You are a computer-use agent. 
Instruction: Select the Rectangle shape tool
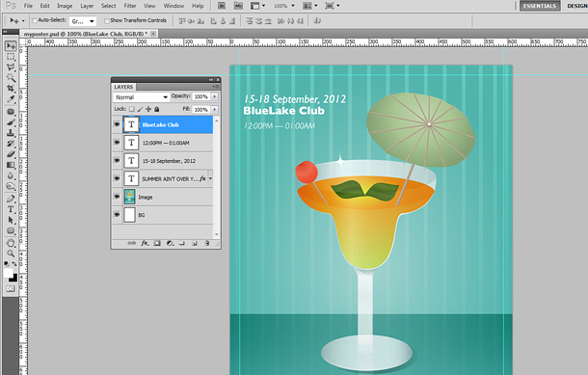11,230
